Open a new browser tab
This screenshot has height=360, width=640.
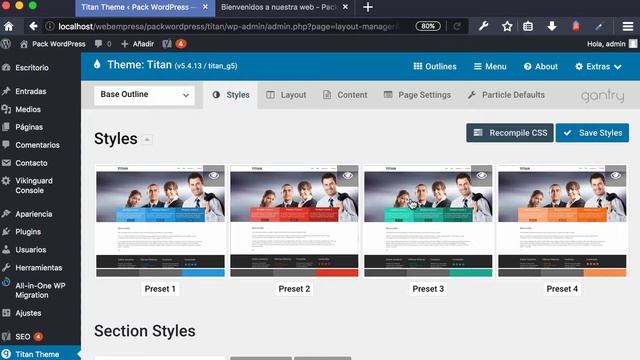click(x=367, y=7)
